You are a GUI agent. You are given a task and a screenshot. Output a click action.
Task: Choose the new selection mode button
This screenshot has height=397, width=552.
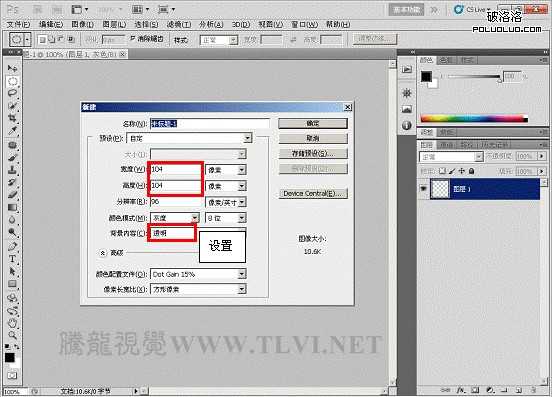[42, 39]
